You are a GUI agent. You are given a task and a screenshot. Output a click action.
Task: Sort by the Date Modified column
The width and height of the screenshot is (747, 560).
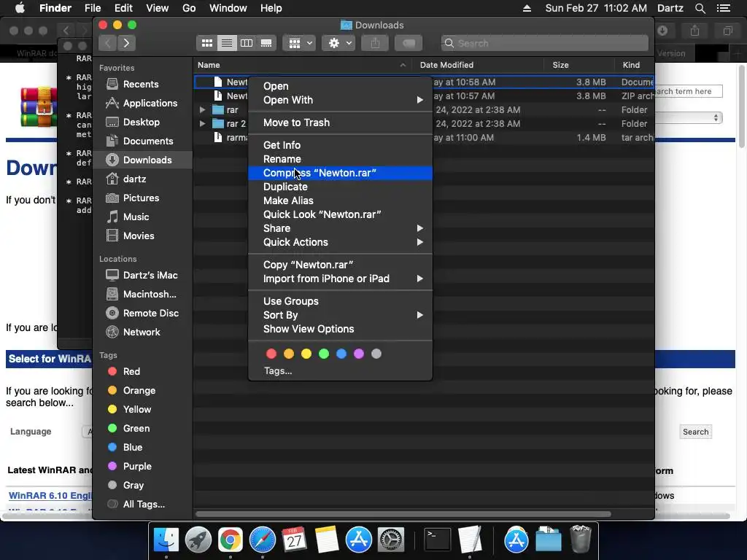click(x=478, y=65)
